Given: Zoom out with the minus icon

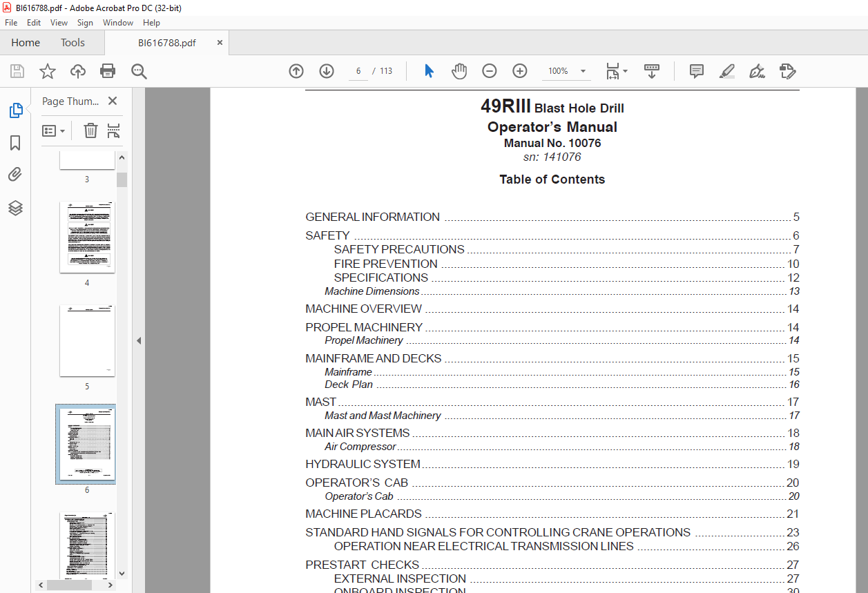Looking at the screenshot, I should point(490,71).
